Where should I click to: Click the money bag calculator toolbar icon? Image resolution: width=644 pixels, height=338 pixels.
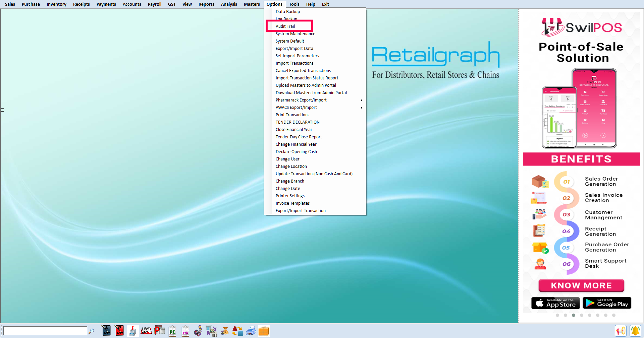[x=225, y=331]
